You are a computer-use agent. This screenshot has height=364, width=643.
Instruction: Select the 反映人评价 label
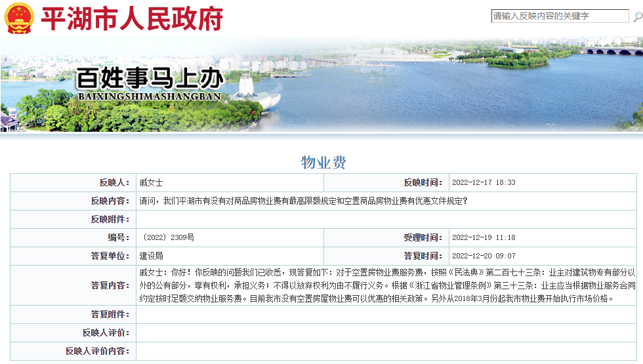pyautogui.click(x=106, y=333)
